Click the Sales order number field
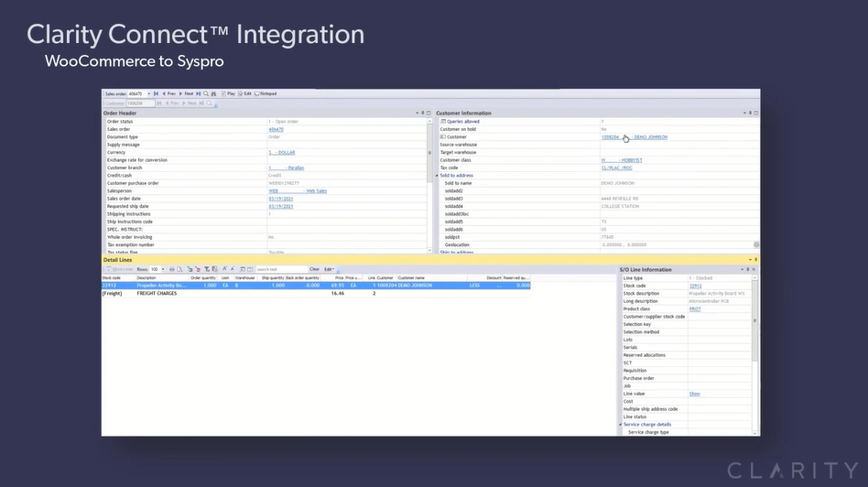Viewport: 868px width, 487px height. (136, 94)
